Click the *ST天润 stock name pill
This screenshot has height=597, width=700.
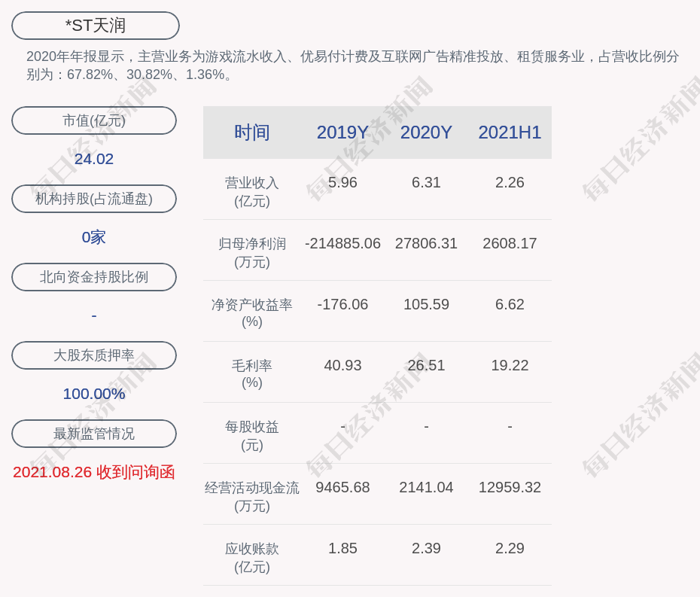click(96, 26)
